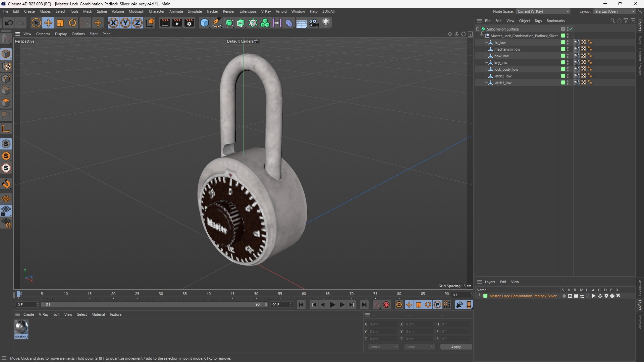This screenshot has width=644, height=362.
Task: Collapse Master_Lock_Combination_Padlock_Silver group
Action: click(x=482, y=36)
